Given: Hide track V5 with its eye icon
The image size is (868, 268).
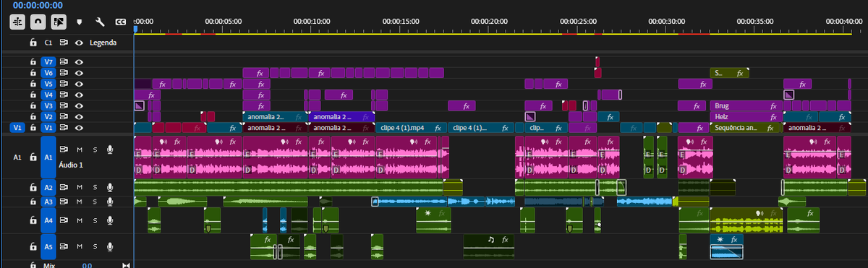Looking at the screenshot, I should click(79, 84).
